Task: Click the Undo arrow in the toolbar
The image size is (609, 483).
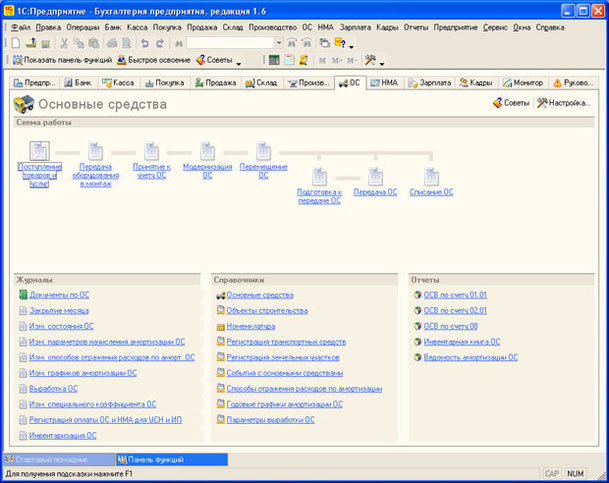Action: (145, 44)
